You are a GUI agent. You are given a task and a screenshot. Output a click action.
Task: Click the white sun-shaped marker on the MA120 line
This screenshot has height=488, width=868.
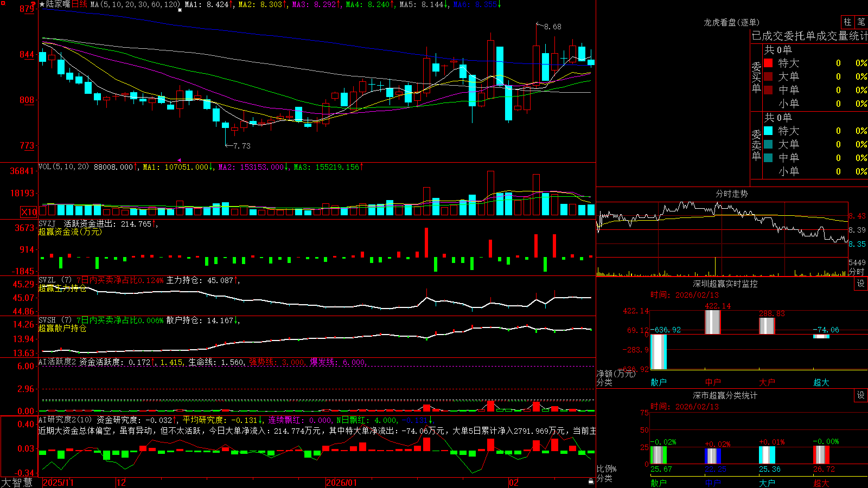[x=180, y=10]
